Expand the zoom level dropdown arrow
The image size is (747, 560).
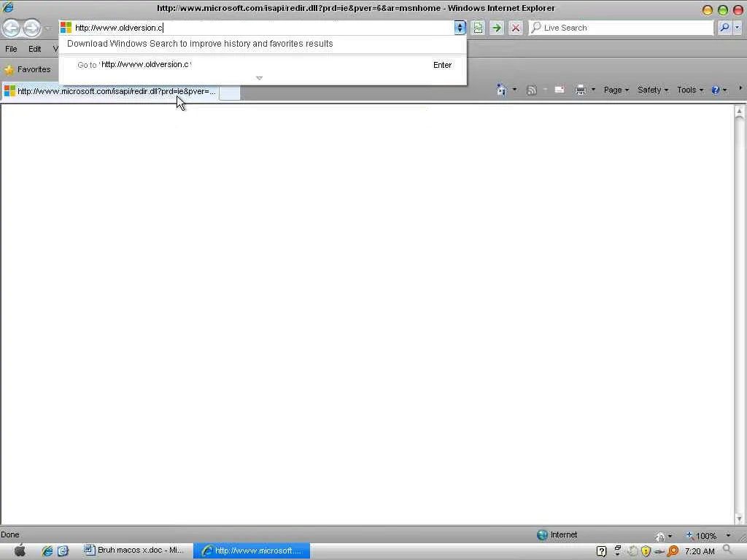[728, 536]
